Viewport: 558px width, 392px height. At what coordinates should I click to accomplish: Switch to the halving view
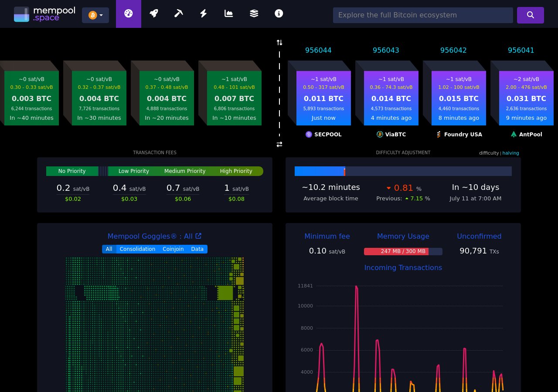point(510,153)
